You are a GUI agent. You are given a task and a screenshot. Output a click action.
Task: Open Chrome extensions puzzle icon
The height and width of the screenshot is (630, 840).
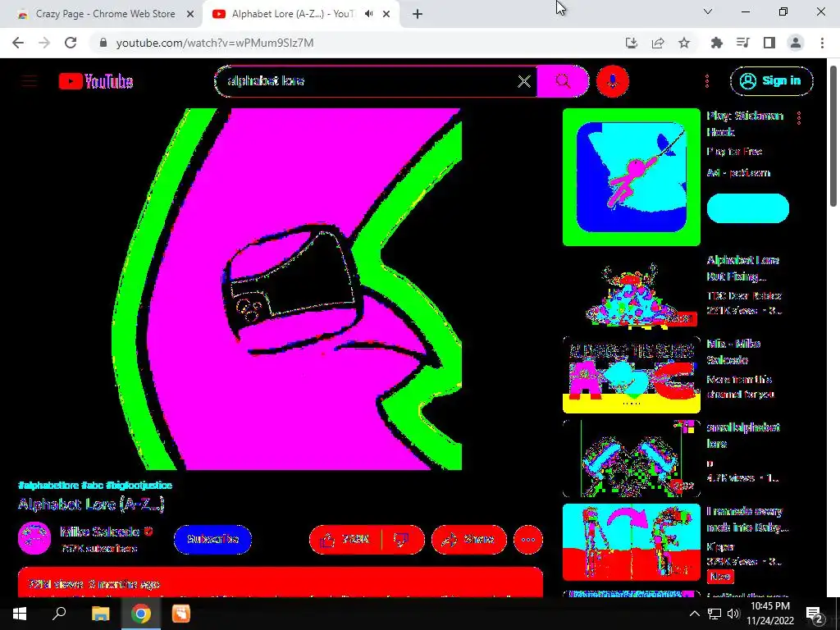click(x=717, y=43)
